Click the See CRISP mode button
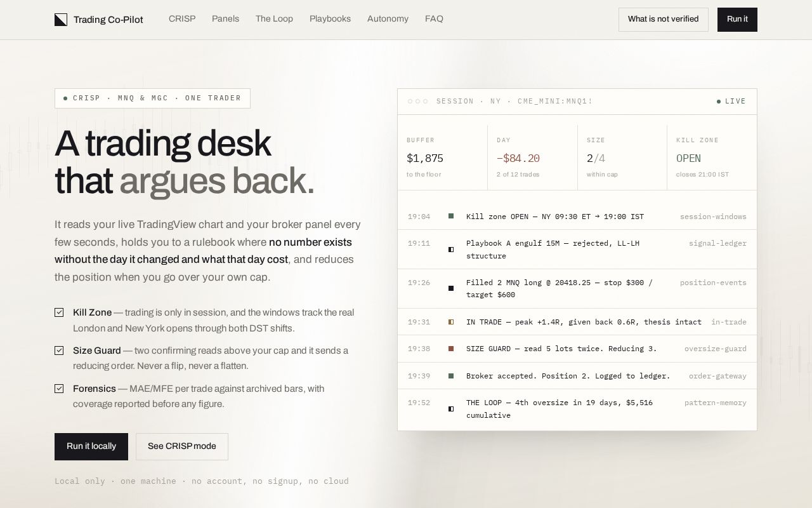 click(x=182, y=446)
